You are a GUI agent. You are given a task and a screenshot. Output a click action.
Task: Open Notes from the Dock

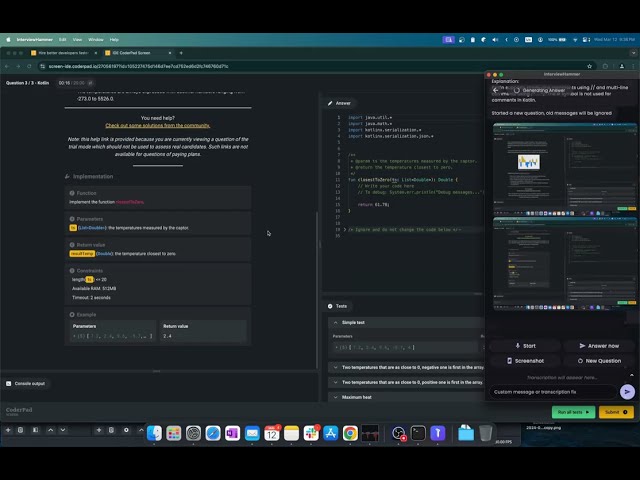[291, 433]
